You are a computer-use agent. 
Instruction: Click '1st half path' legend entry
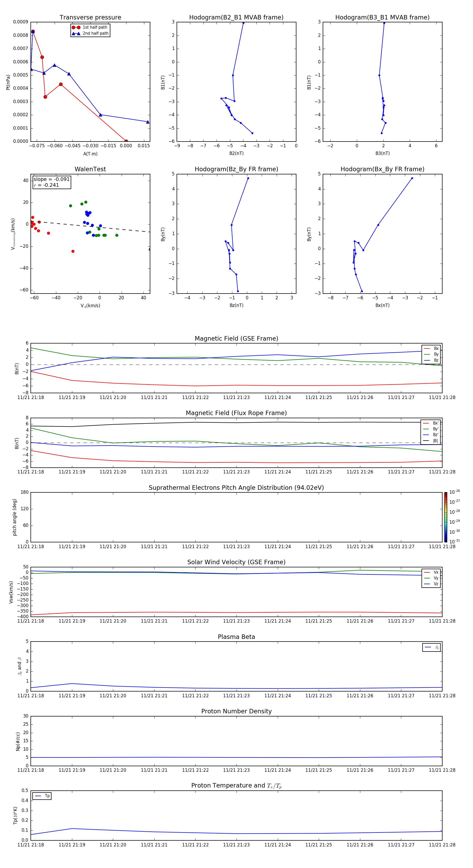90,27
